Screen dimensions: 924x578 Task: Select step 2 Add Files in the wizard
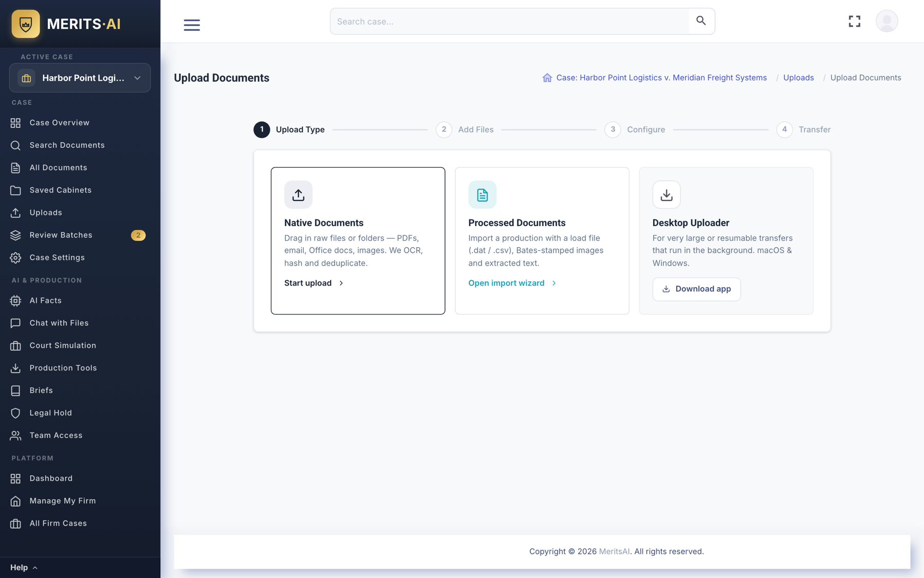pos(465,129)
